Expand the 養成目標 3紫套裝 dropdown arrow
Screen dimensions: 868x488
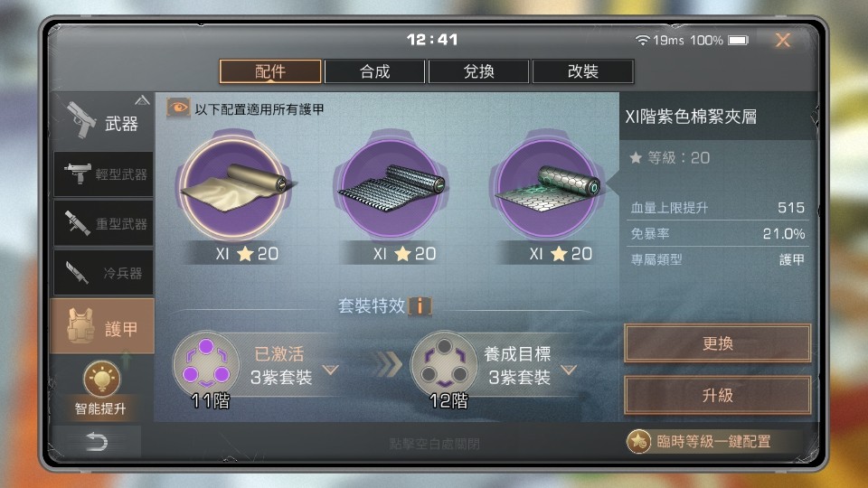click(x=569, y=370)
